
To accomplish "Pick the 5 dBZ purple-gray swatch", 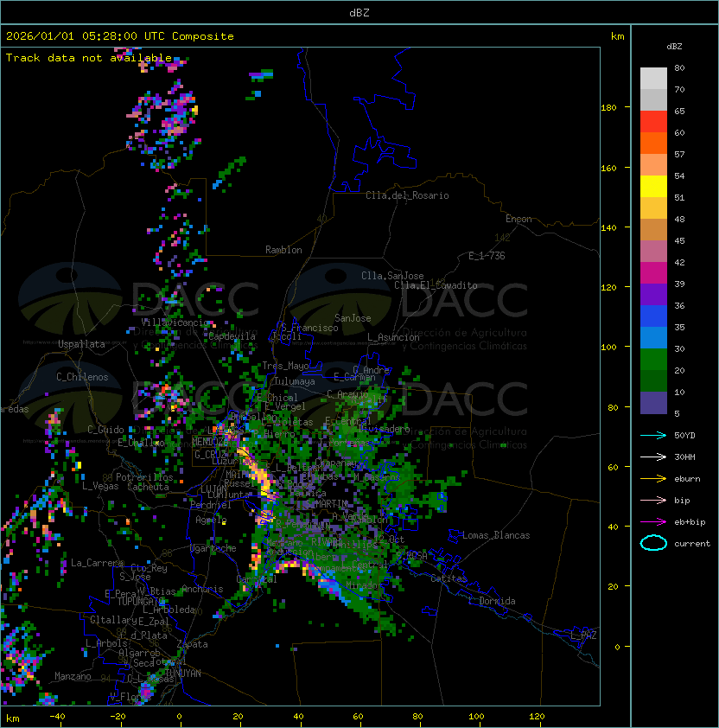I will [x=653, y=403].
